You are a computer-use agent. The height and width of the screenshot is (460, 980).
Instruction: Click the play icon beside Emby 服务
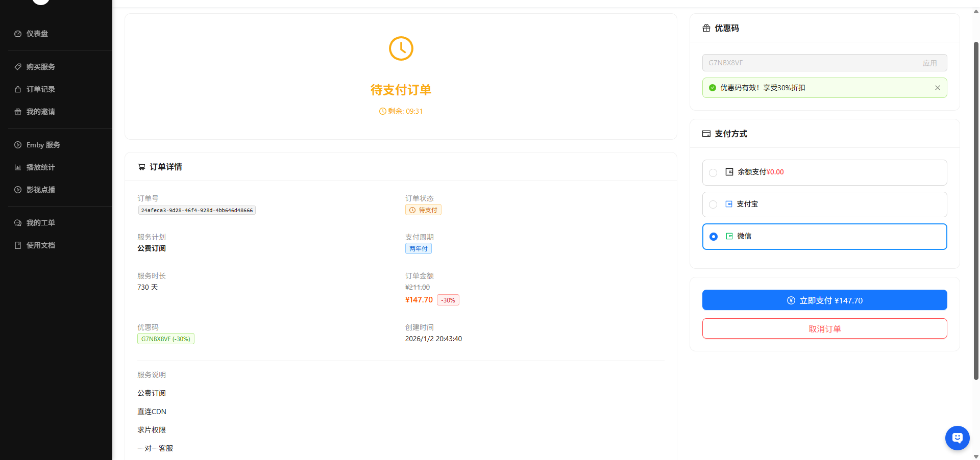[x=18, y=145]
